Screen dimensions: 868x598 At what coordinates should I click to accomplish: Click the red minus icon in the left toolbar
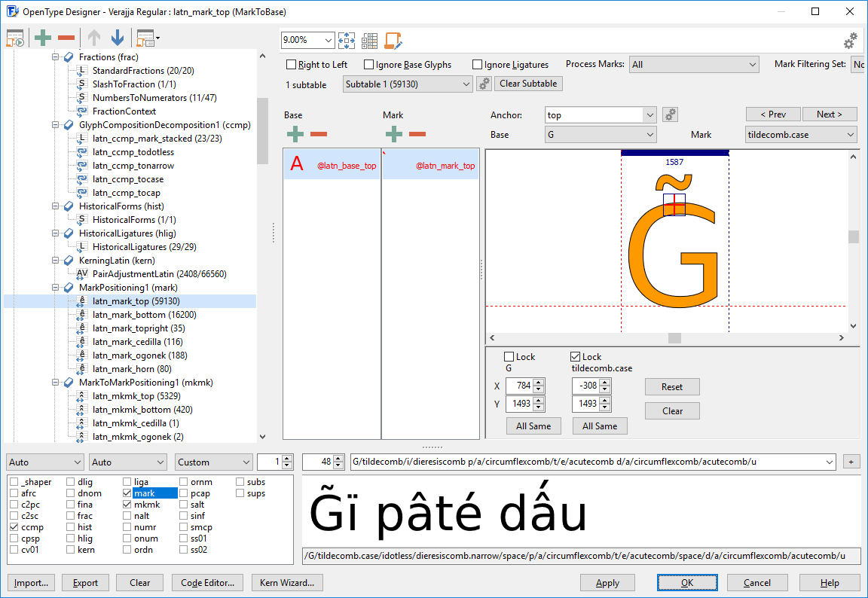(x=66, y=38)
